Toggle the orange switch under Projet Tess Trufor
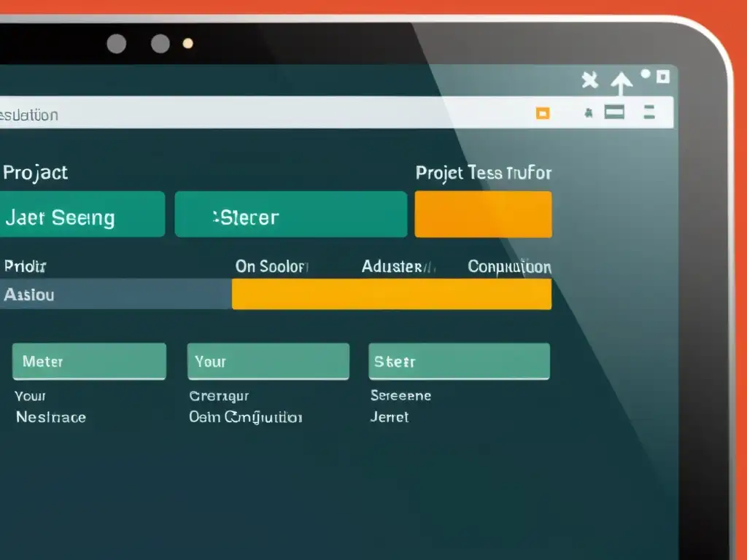The image size is (747, 560). tap(483, 214)
